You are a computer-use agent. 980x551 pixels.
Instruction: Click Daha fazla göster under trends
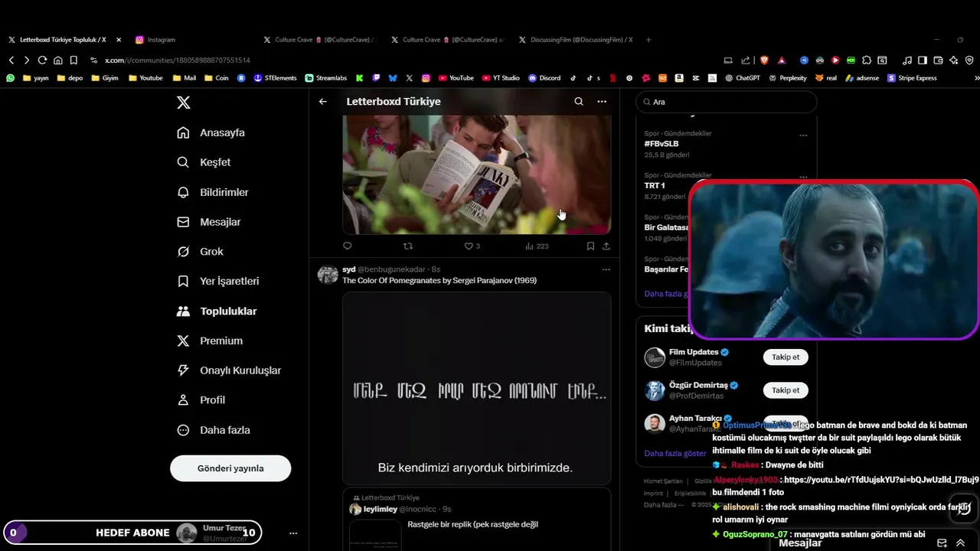(666, 294)
